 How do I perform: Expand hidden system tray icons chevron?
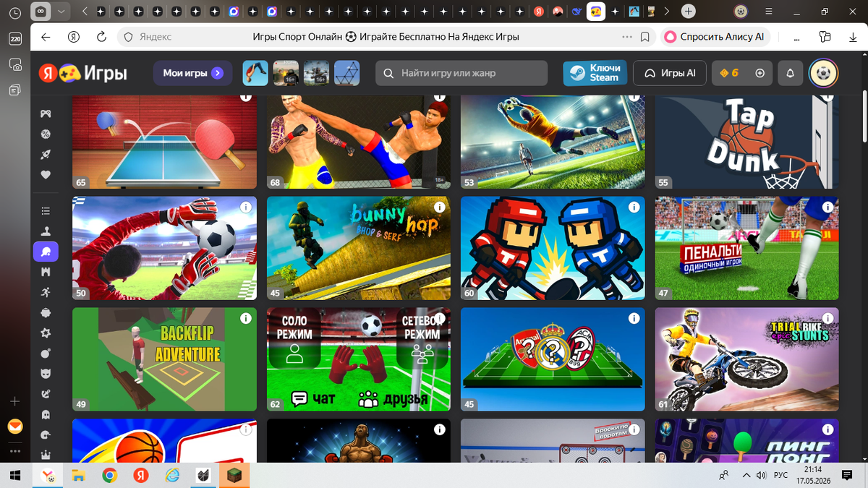(x=746, y=476)
